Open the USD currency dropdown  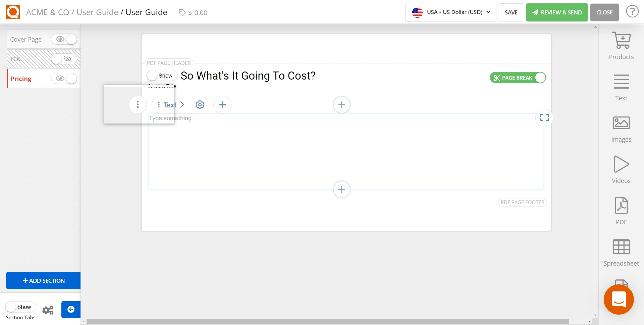pos(450,12)
